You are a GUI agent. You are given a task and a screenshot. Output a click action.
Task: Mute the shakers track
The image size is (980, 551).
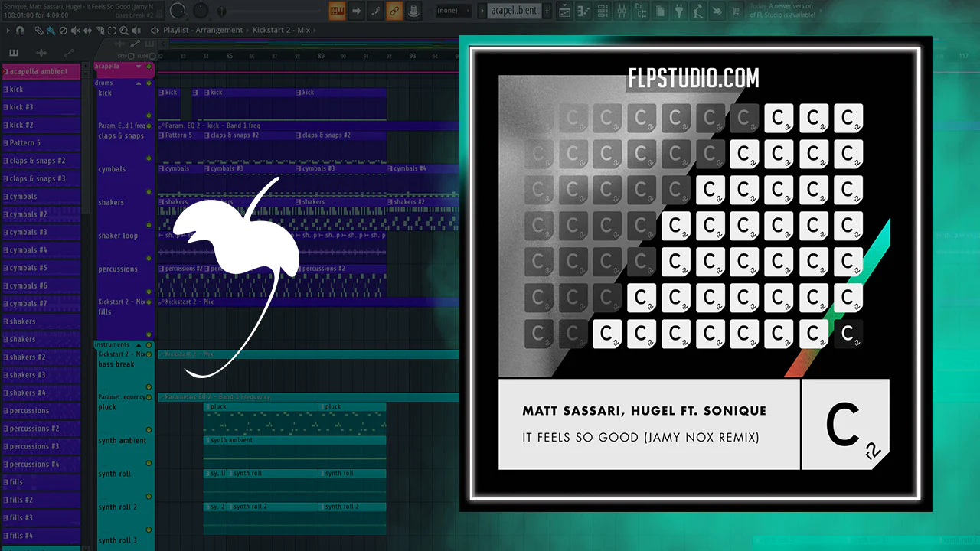[149, 226]
